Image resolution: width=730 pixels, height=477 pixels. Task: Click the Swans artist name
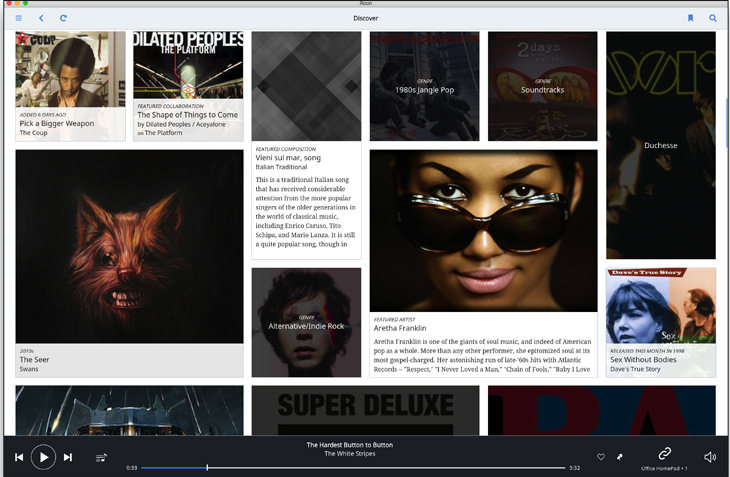pyautogui.click(x=29, y=369)
